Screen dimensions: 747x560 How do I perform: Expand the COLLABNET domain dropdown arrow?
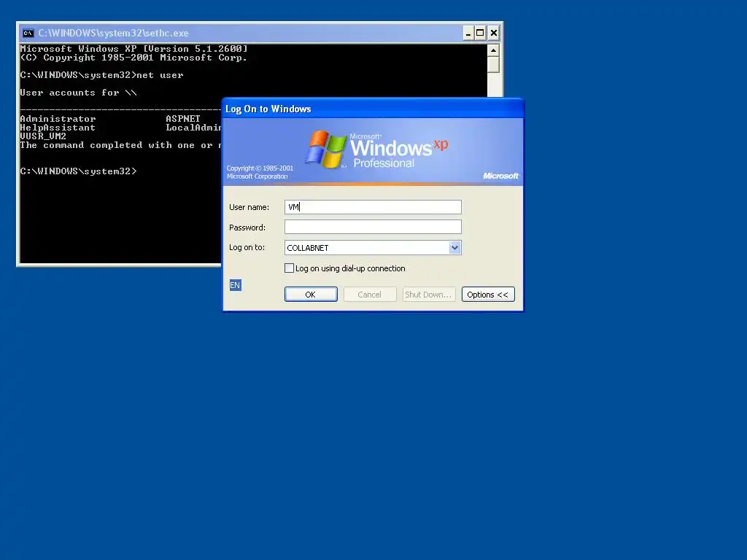click(x=454, y=248)
